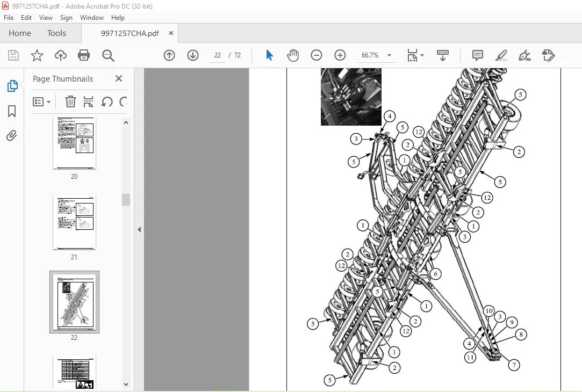This screenshot has height=392, width=582.
Task: Open the Edit menu
Action: click(26, 17)
